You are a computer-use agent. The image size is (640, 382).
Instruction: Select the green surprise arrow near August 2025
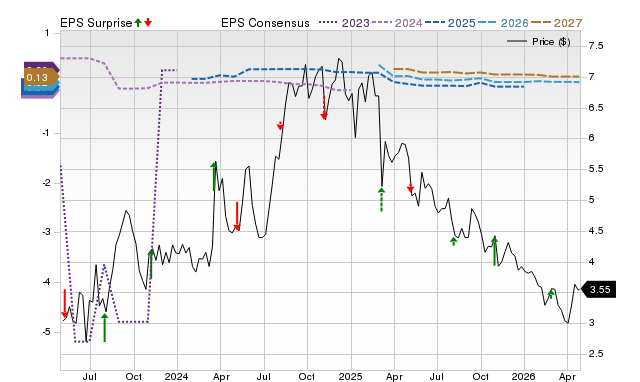453,241
